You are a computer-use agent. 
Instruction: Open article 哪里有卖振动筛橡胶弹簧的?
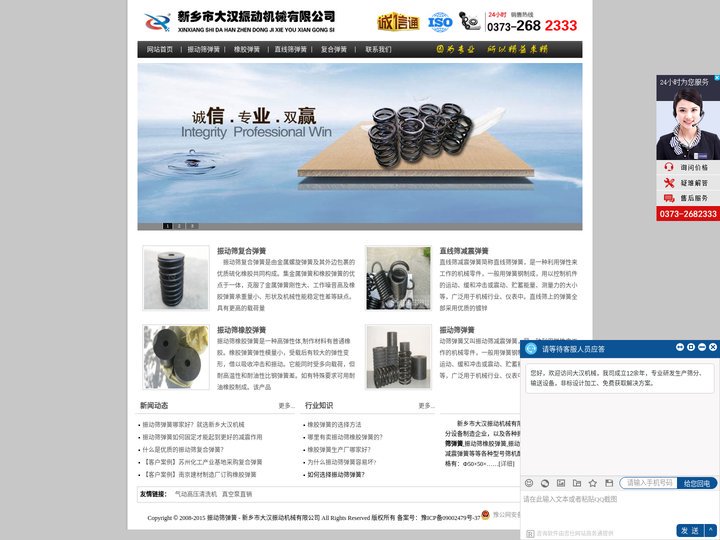(x=345, y=437)
